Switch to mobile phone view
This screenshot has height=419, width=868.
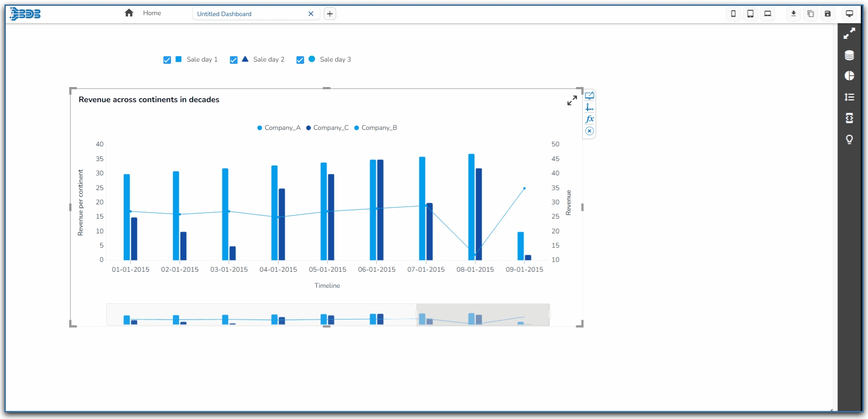(x=733, y=14)
